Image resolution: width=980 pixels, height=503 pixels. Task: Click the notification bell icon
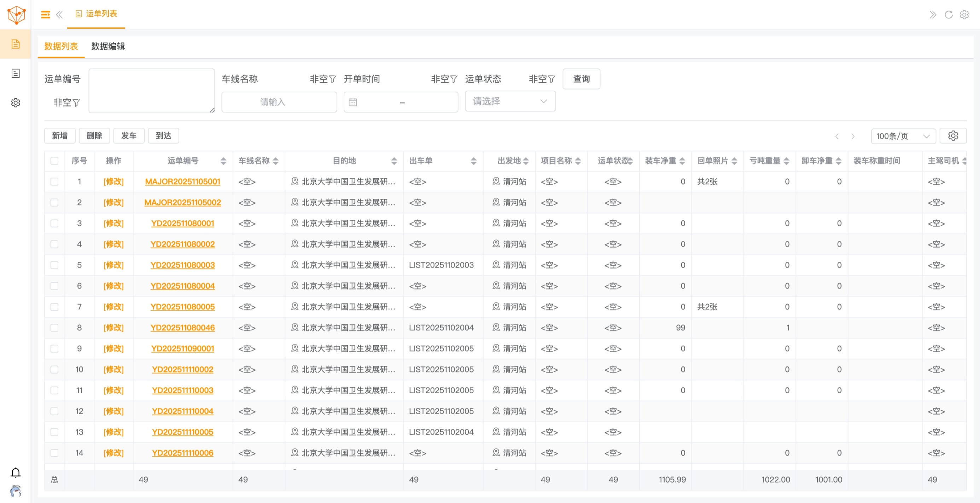(x=15, y=472)
